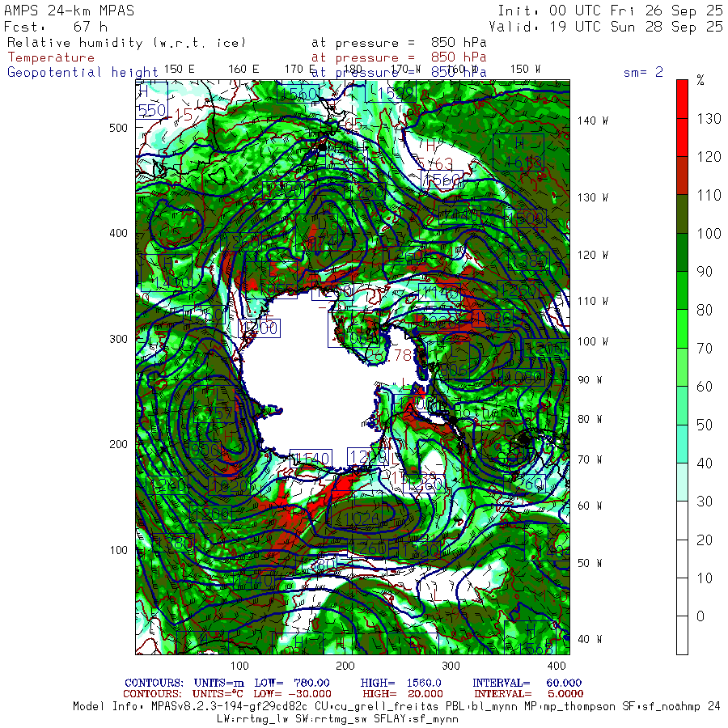728x728 pixels.
Task: Click the blue 'CONTOURS: UNITS=m' legend text
Action: click(x=184, y=683)
